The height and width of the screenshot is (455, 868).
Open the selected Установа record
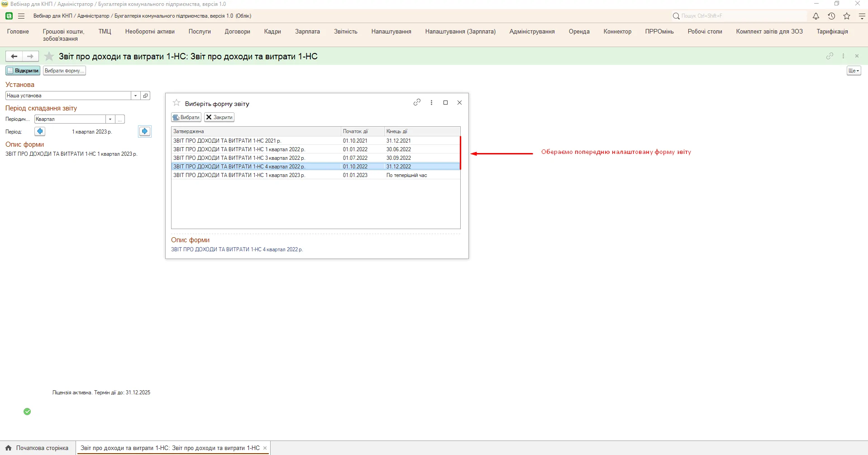[x=146, y=96]
